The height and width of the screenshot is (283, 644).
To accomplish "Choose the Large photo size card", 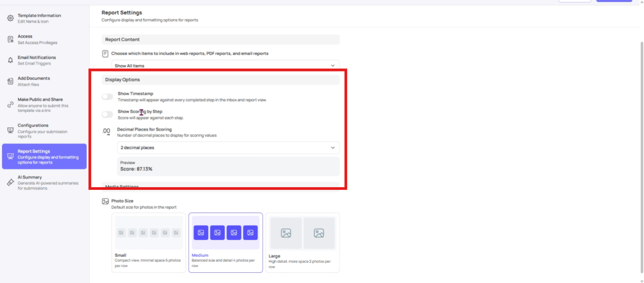I will pyautogui.click(x=302, y=242).
